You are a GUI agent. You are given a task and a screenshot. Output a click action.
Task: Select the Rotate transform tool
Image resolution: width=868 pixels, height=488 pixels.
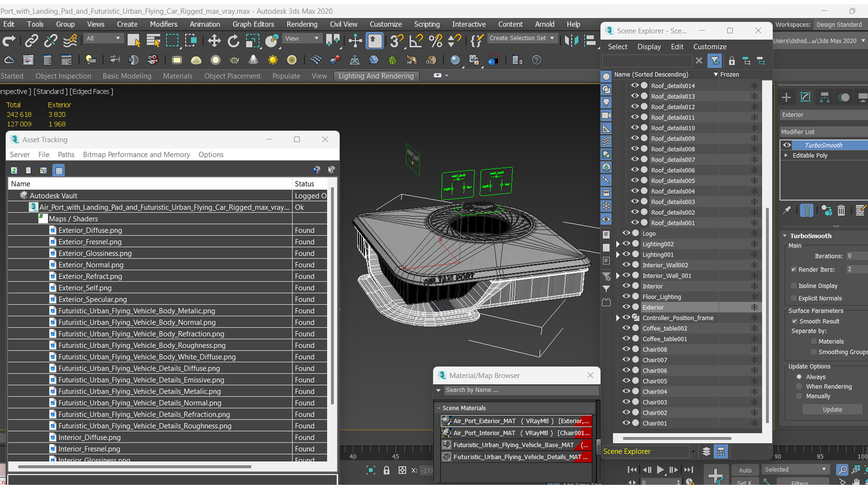point(233,41)
